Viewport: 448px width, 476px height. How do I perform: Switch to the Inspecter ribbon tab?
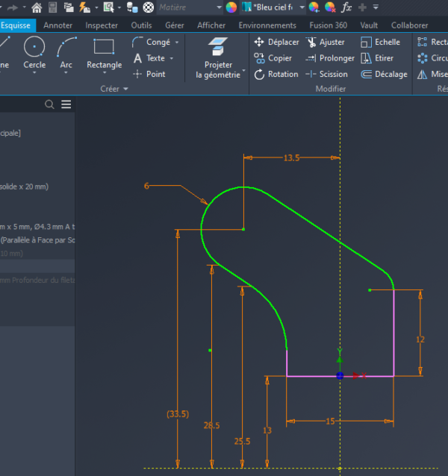point(102,25)
